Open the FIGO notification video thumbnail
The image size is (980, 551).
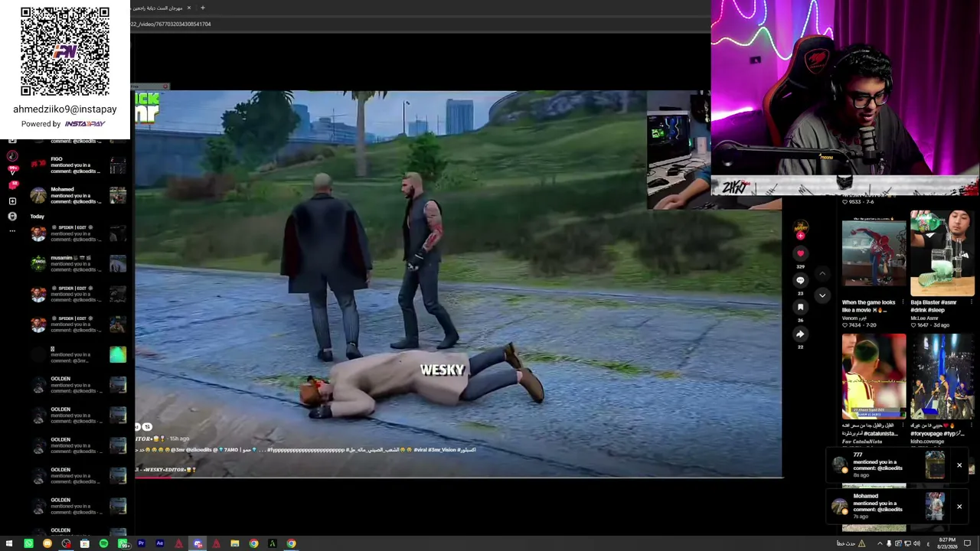click(x=117, y=165)
